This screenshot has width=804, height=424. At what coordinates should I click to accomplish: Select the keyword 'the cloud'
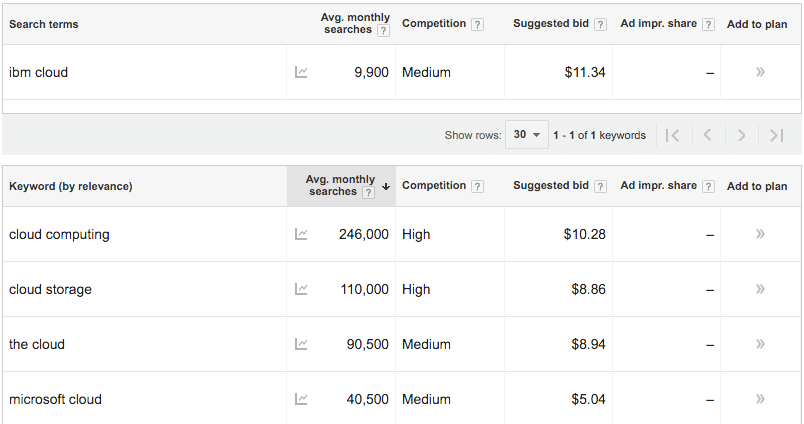coord(37,344)
